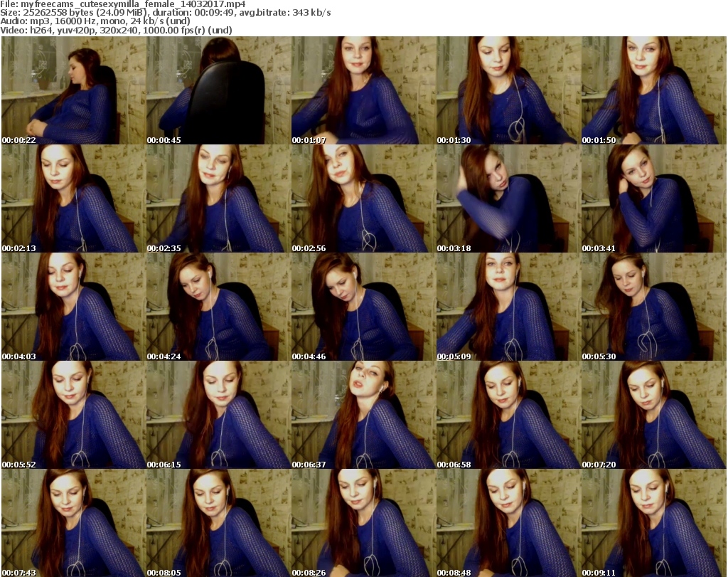Click the thumbnail at 00:07:43
This screenshot has height=577, width=728.
(74, 523)
